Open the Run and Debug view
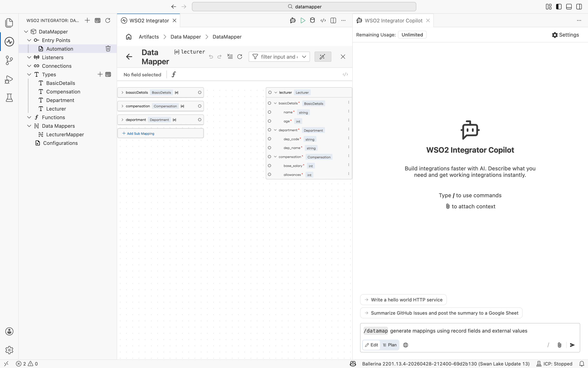Screen dimensions: 588x368 point(9,79)
